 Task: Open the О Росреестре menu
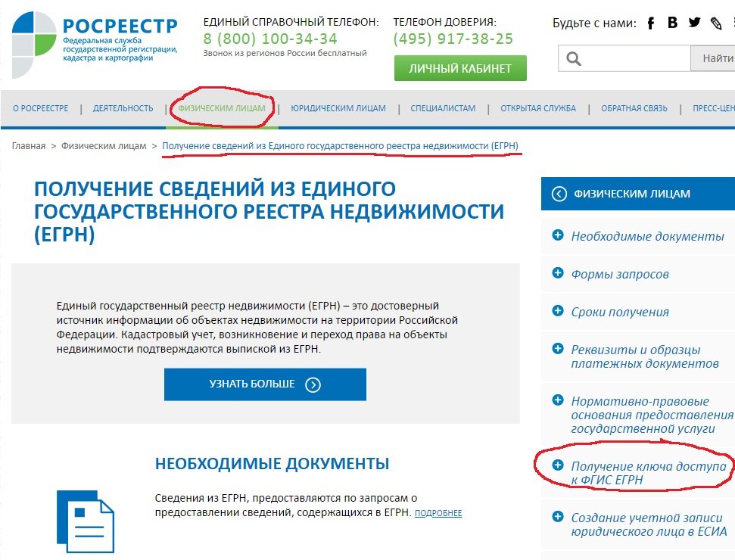point(40,108)
